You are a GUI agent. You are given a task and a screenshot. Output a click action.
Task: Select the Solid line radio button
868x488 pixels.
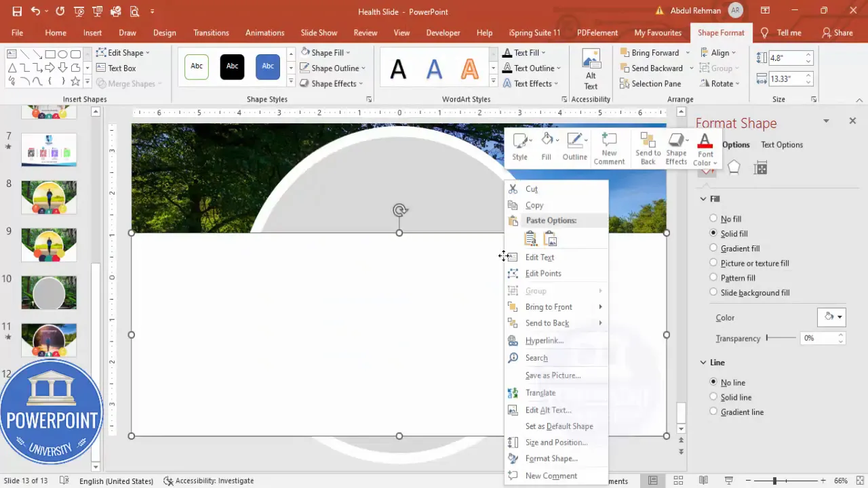(713, 397)
